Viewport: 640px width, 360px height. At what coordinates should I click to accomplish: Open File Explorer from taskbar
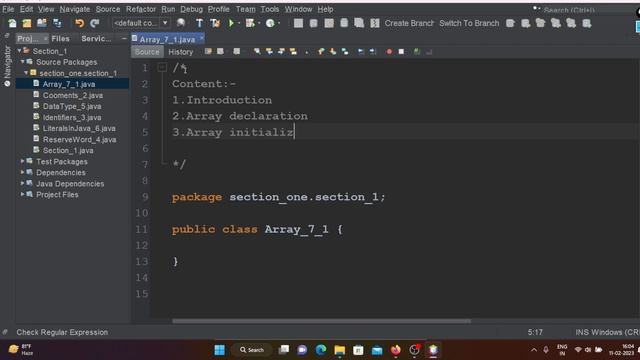pos(340,350)
